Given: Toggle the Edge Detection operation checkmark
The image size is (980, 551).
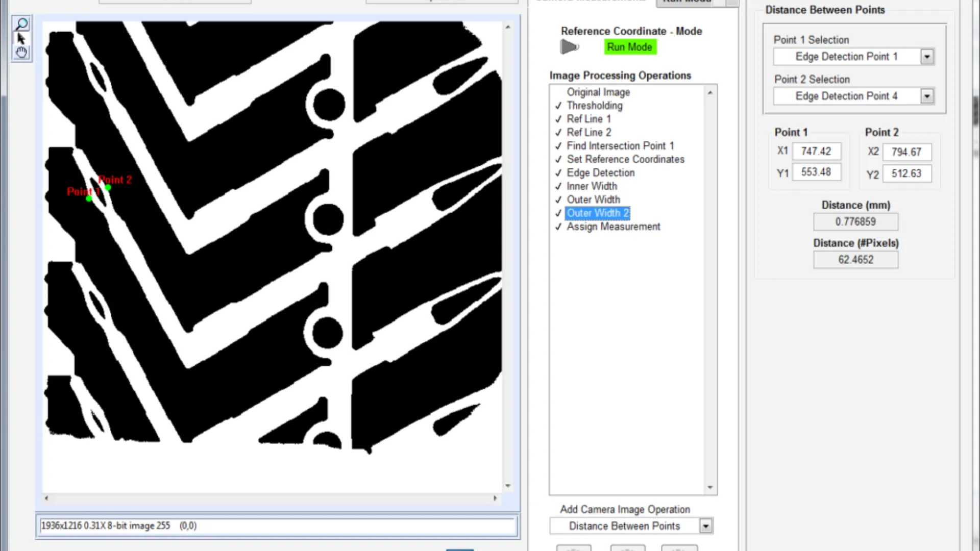Looking at the screenshot, I should (x=558, y=173).
